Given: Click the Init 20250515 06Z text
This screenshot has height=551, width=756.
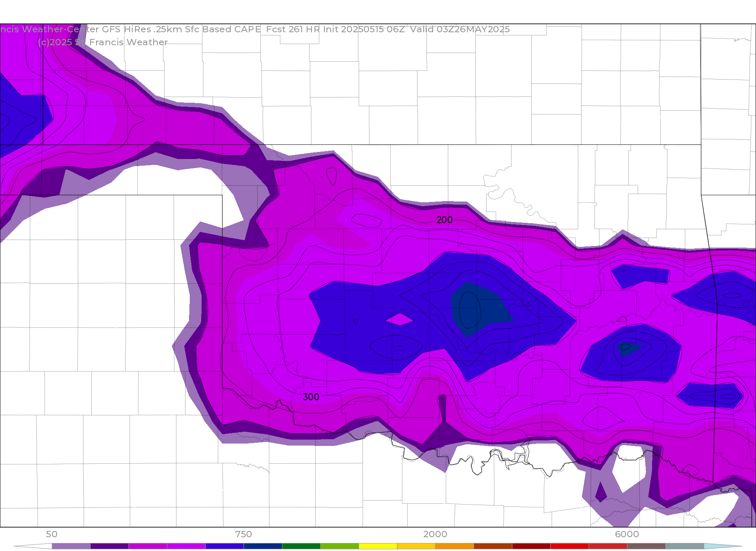Looking at the screenshot, I should (x=364, y=29).
